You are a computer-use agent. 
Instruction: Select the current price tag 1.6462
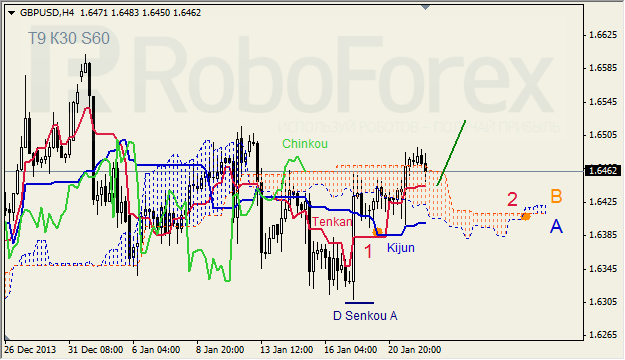[603, 171]
